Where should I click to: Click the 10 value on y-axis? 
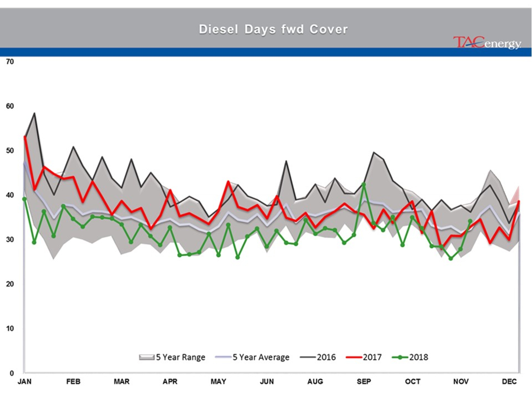point(10,328)
